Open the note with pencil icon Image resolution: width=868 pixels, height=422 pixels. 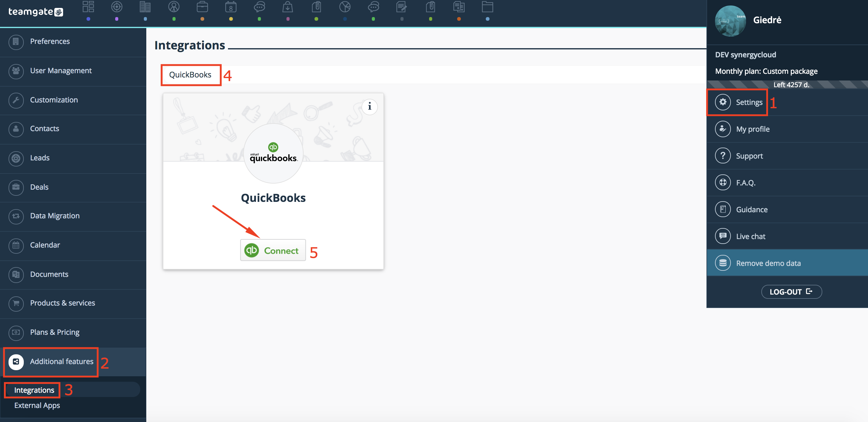pos(402,7)
